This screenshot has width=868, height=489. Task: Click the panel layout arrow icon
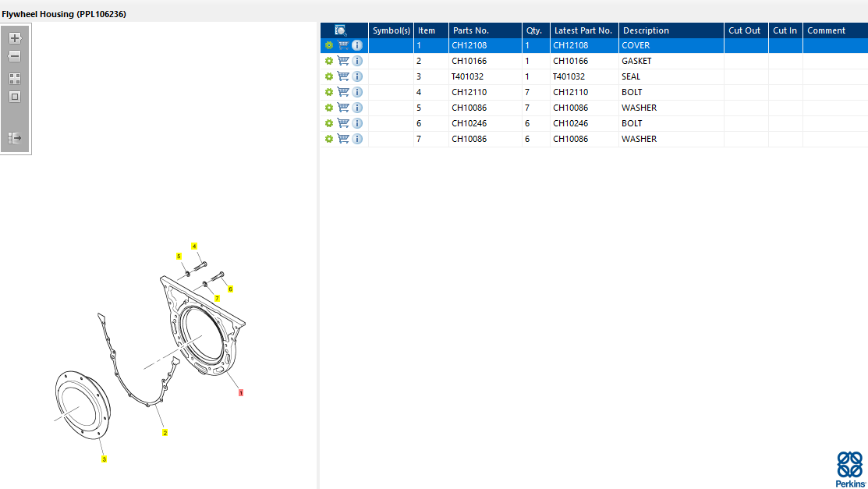[x=15, y=138]
